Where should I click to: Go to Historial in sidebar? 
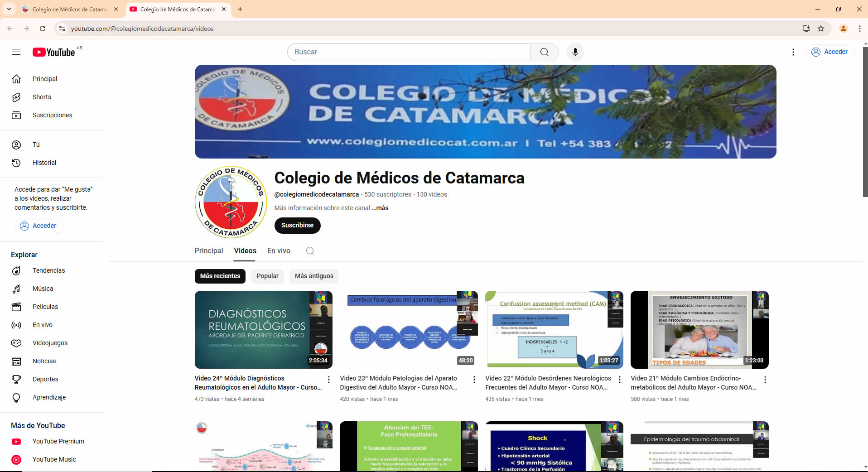(44, 163)
